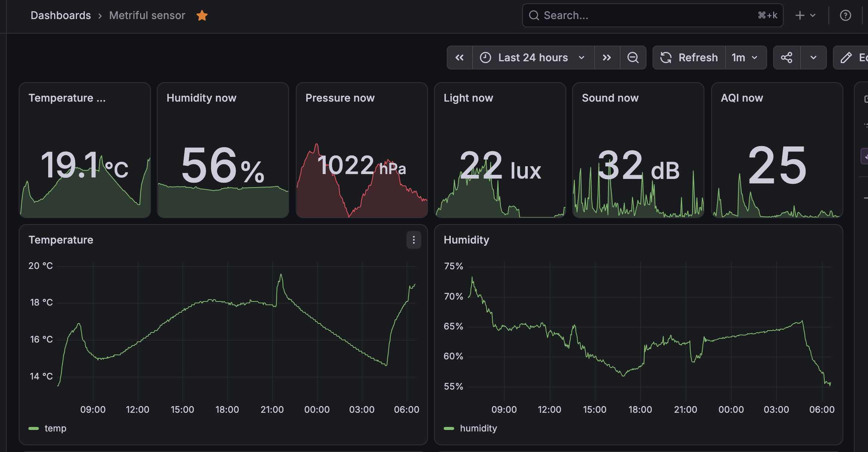Click the plus new item icon
Viewport: 868px width, 452px height.
(800, 15)
